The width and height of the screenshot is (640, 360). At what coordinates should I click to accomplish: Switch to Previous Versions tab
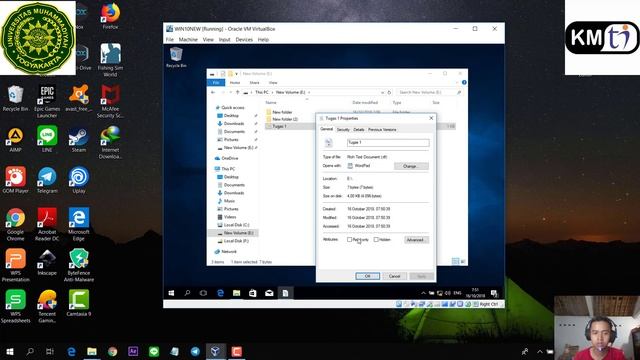click(x=382, y=129)
